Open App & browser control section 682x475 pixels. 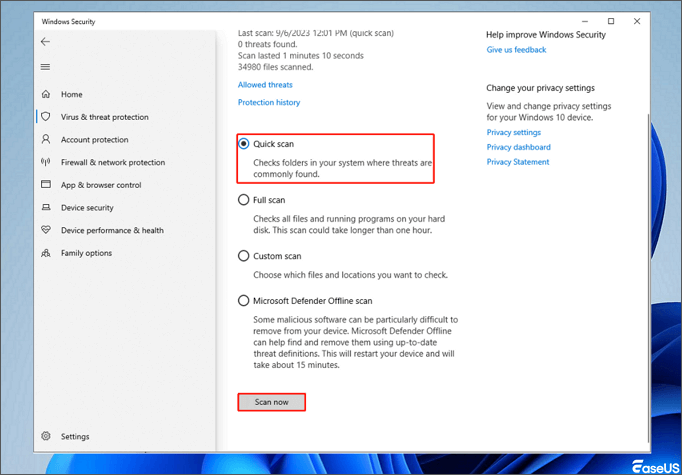coord(101,185)
